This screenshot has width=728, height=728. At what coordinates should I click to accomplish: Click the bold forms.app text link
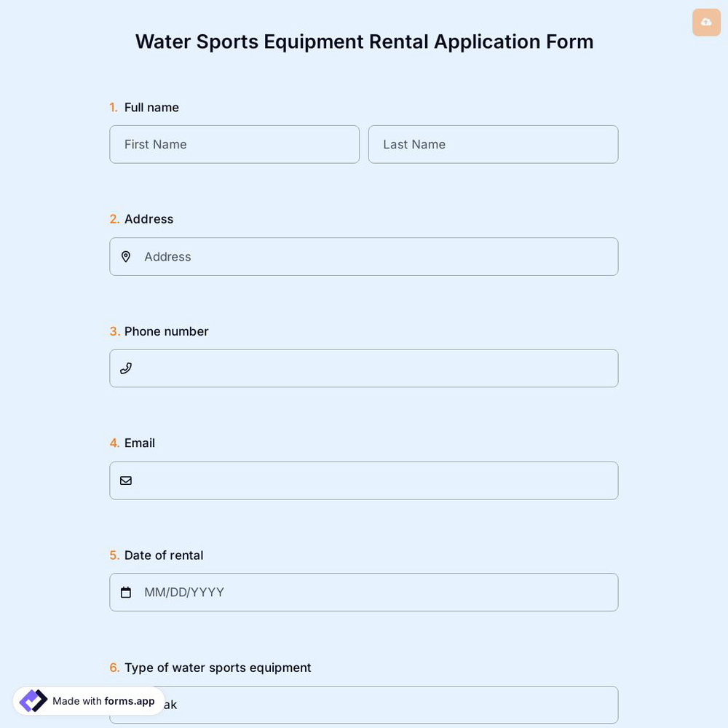[x=130, y=701]
